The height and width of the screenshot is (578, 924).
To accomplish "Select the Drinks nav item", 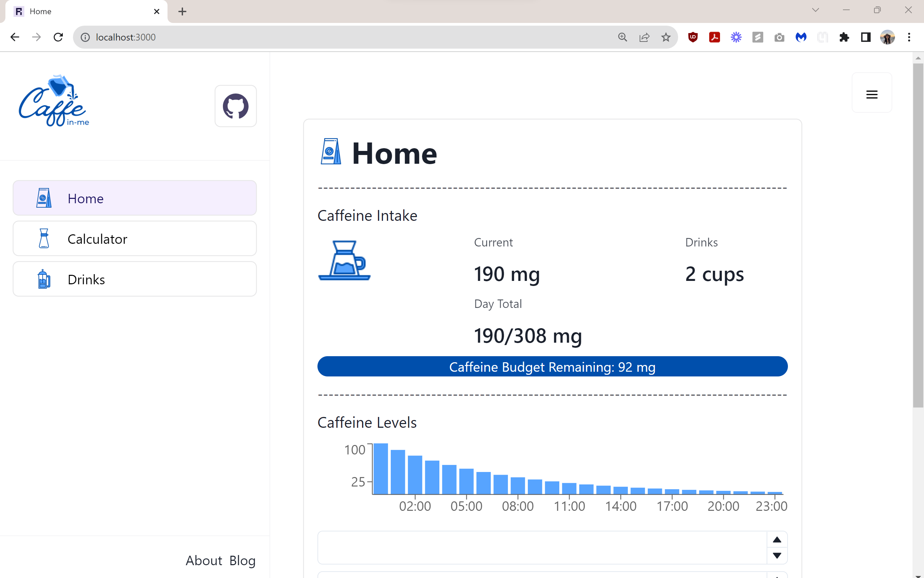I will coord(134,279).
